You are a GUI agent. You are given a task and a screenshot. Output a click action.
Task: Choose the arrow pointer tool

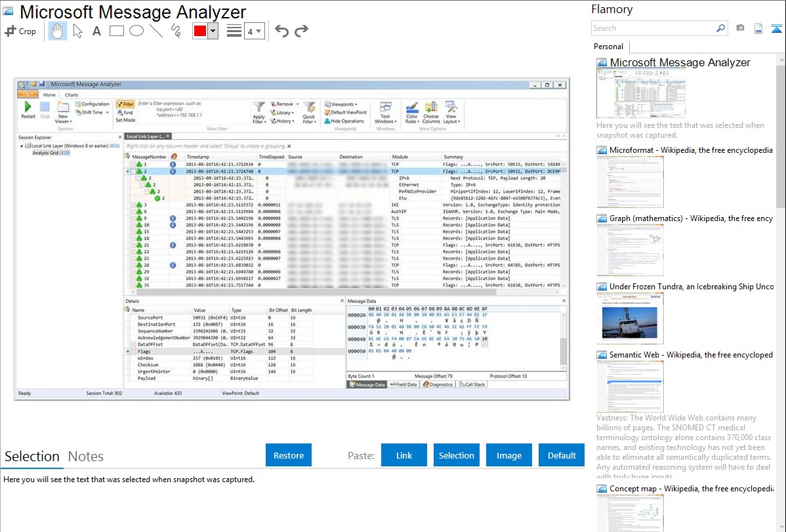77,31
